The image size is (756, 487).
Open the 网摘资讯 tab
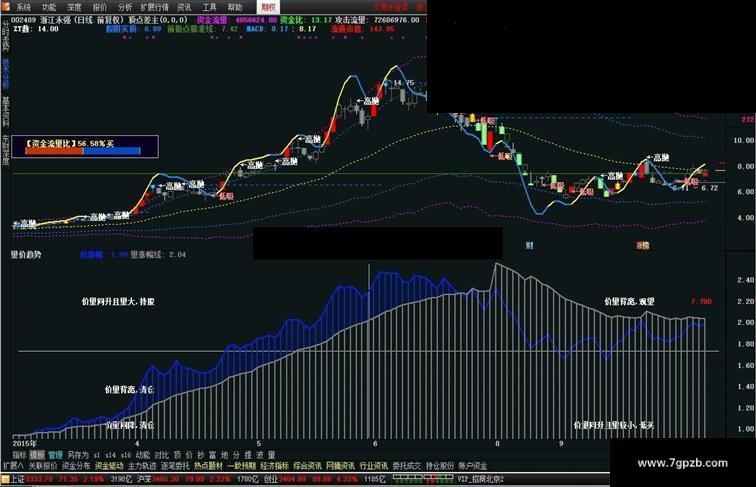pyautogui.click(x=340, y=466)
